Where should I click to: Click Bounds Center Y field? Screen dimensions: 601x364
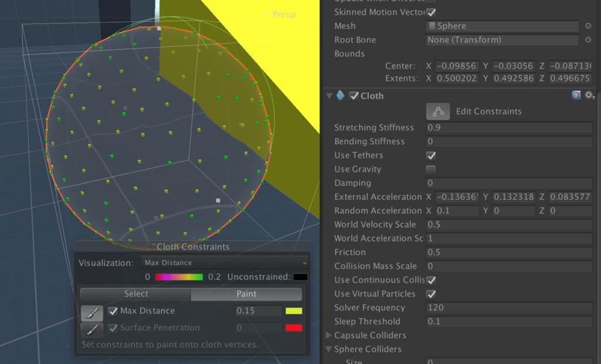(x=514, y=66)
